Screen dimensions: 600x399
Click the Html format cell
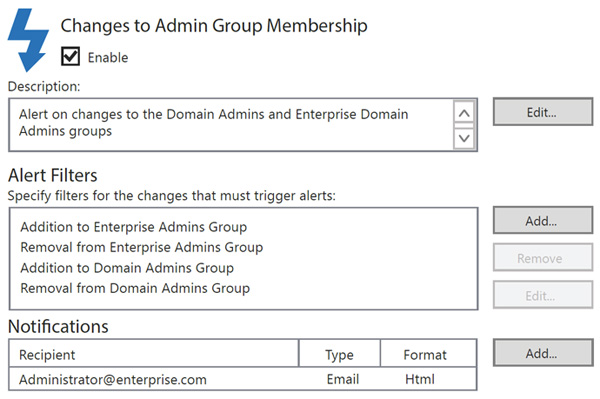pyautogui.click(x=419, y=379)
